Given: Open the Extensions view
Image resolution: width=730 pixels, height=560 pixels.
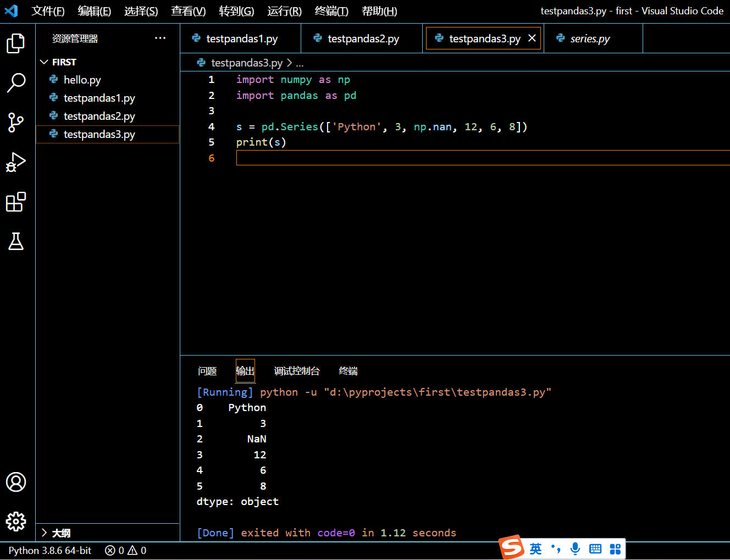Looking at the screenshot, I should tap(16, 202).
